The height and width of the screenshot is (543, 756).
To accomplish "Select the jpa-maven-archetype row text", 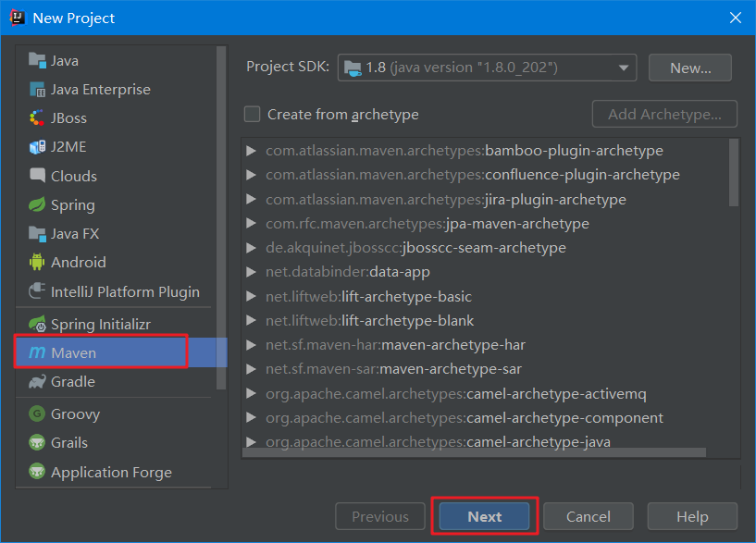I will coord(428,224).
